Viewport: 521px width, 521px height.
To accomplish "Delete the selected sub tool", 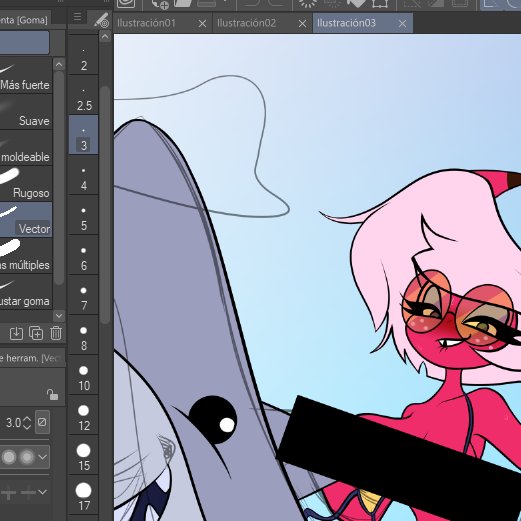I will (56, 333).
